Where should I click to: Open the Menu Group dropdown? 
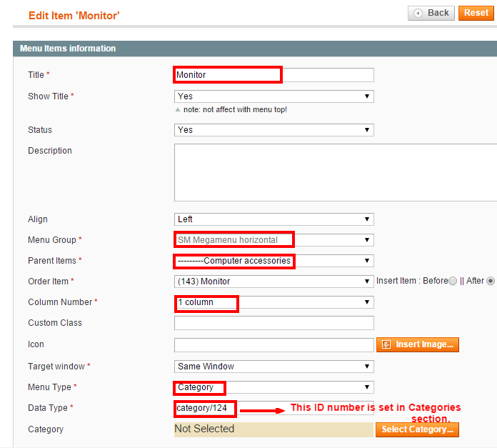274,240
